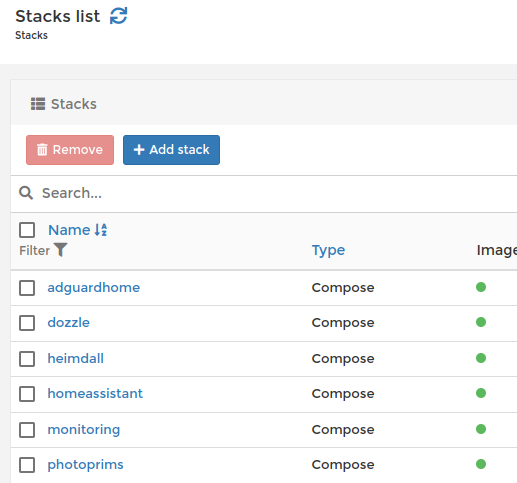Screen dimensions: 517x483
Task: Sort the table by Type column
Action: pos(328,250)
